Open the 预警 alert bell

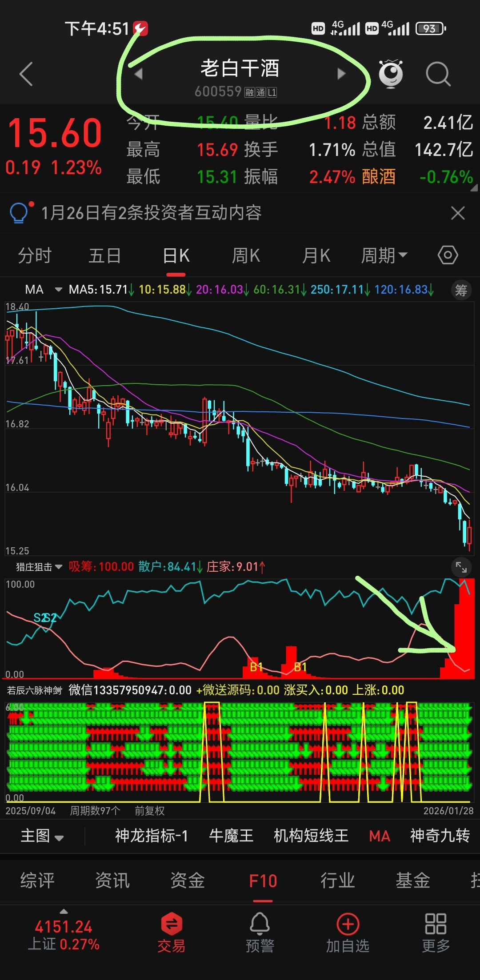(260, 932)
